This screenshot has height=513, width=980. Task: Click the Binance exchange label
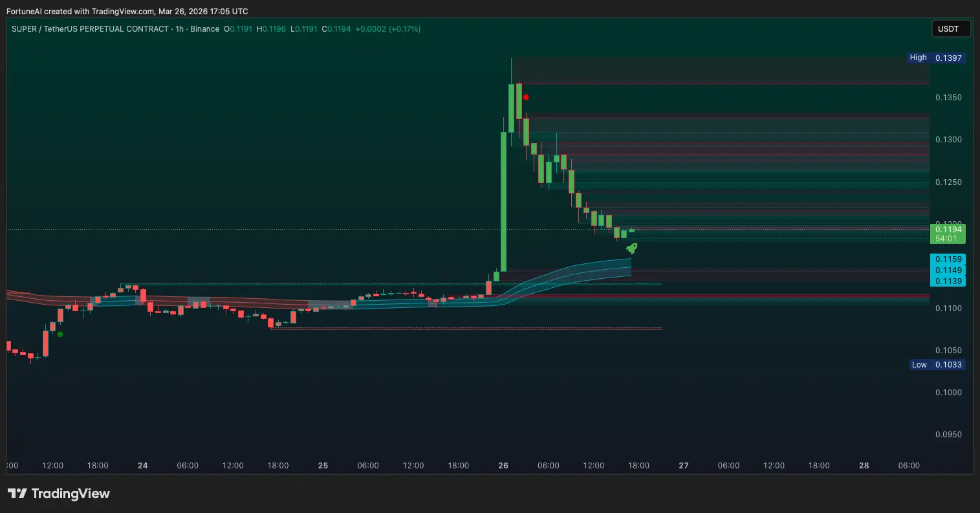204,29
